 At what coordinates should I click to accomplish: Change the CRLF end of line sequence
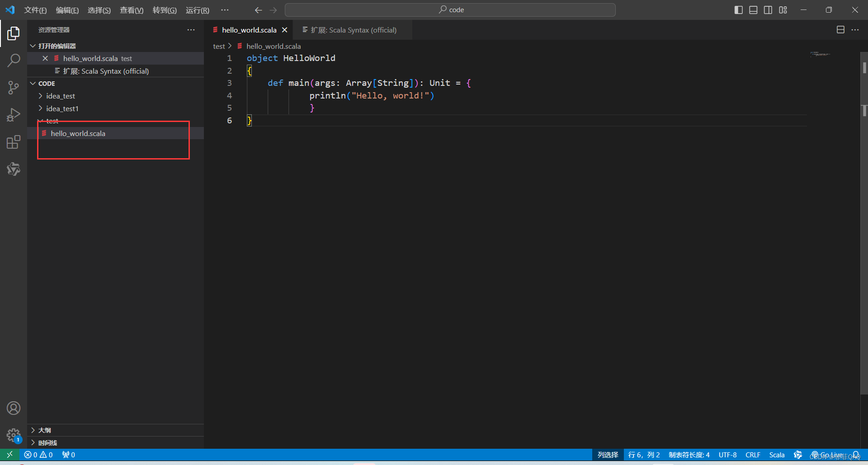coord(753,455)
